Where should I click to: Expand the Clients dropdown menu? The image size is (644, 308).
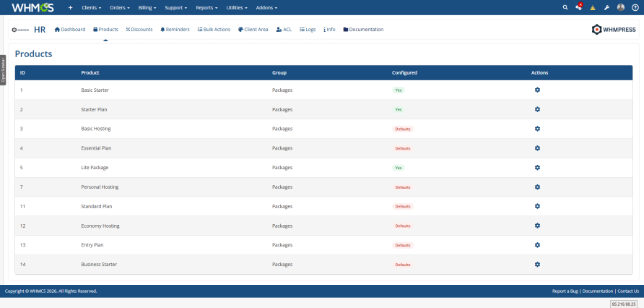(91, 7)
